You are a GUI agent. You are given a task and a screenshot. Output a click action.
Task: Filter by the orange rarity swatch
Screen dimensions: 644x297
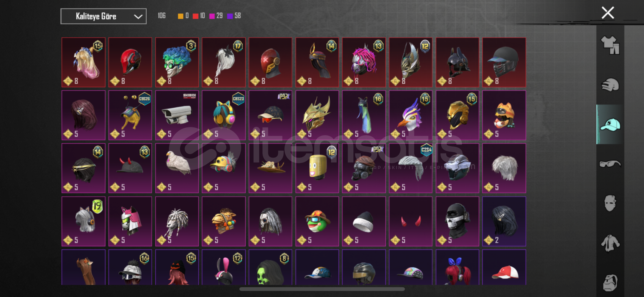[x=180, y=16]
